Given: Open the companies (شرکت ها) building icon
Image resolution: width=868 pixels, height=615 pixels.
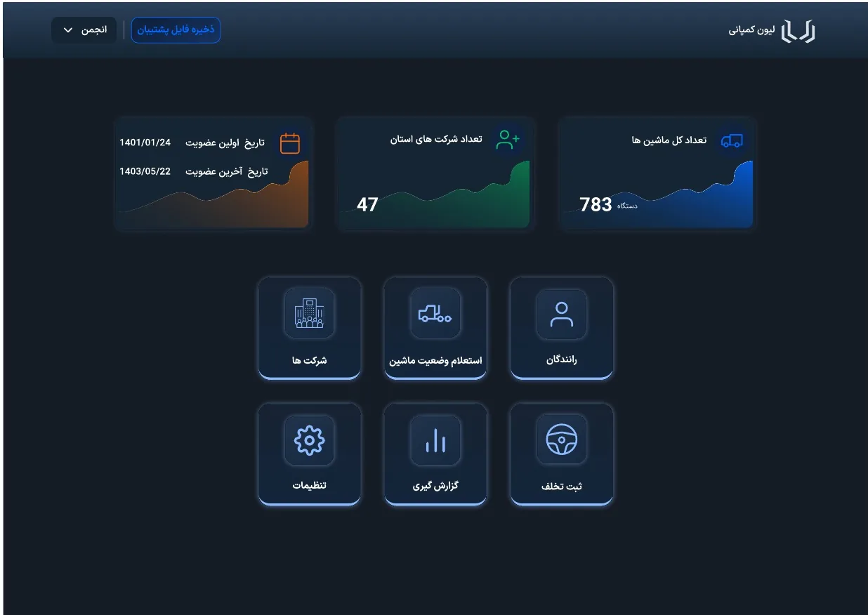Looking at the screenshot, I should coord(309,313).
